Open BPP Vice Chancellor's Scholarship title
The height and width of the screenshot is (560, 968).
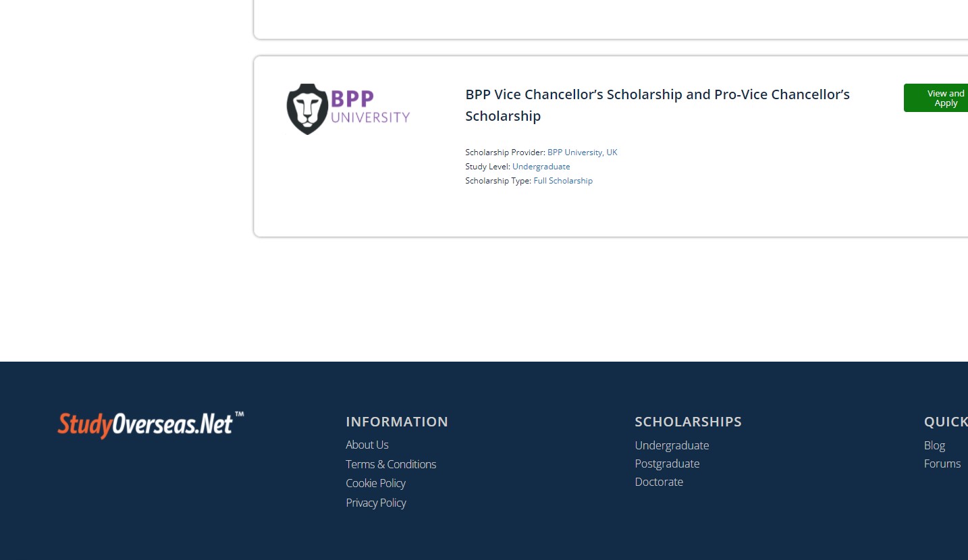(x=657, y=105)
